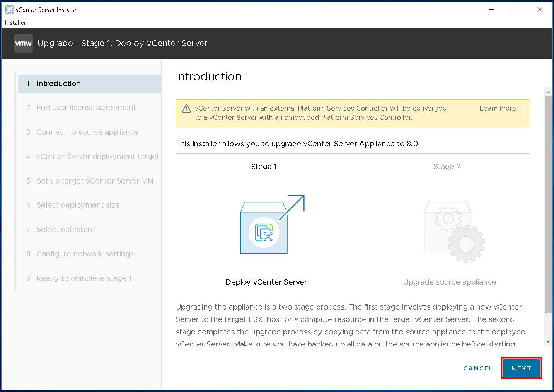Click the vCenter Server Installer title bar icon
The width and height of the screenshot is (554, 392).
coord(9,10)
